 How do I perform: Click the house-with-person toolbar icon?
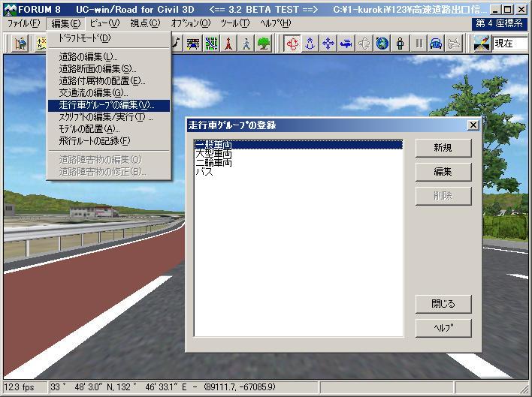click(20, 44)
